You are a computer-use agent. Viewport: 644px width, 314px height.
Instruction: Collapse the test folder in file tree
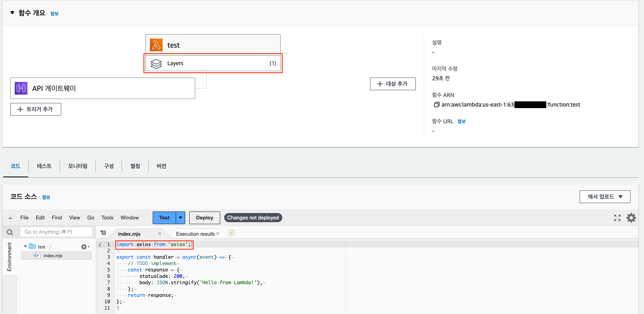[25, 246]
